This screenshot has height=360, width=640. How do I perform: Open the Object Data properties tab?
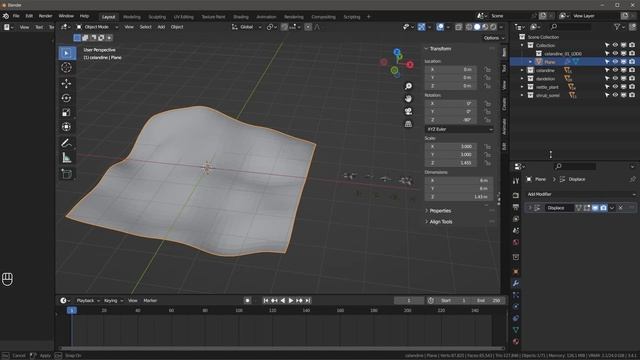point(516,330)
